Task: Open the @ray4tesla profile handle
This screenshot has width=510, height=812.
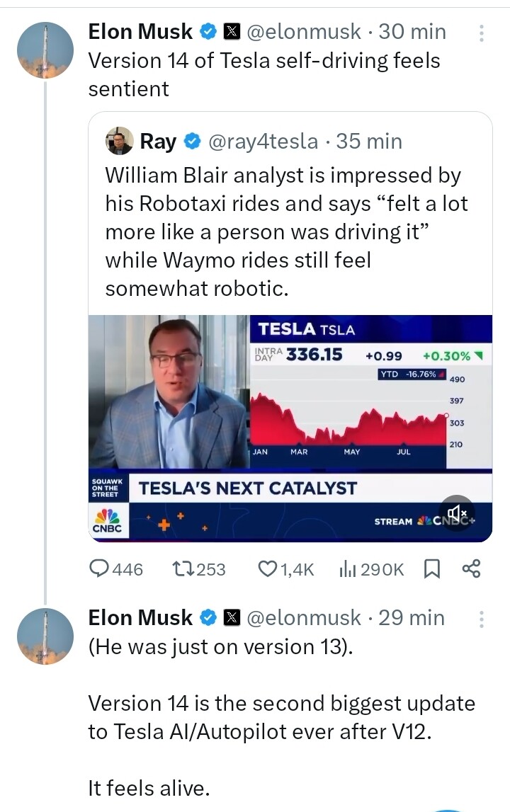Action: (x=262, y=142)
